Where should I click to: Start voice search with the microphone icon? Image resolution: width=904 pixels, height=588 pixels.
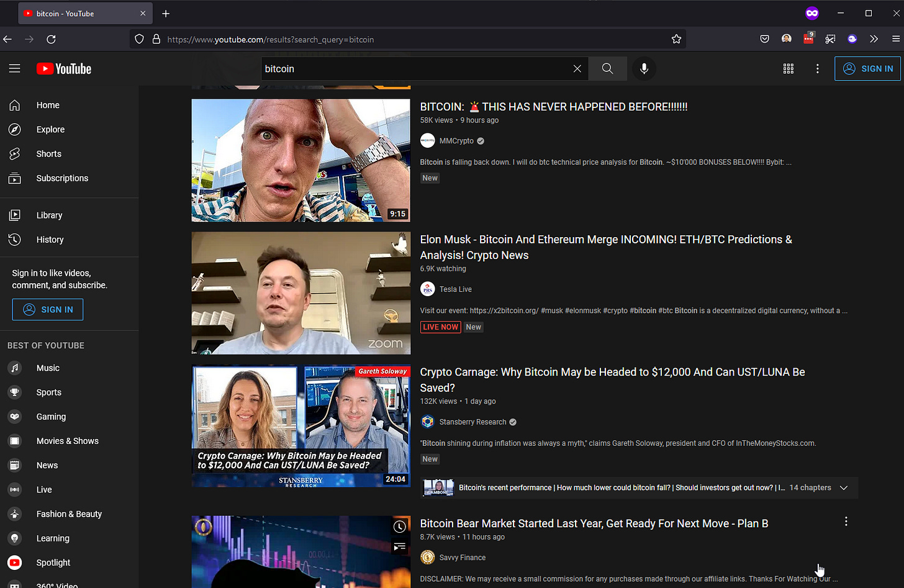tap(644, 69)
